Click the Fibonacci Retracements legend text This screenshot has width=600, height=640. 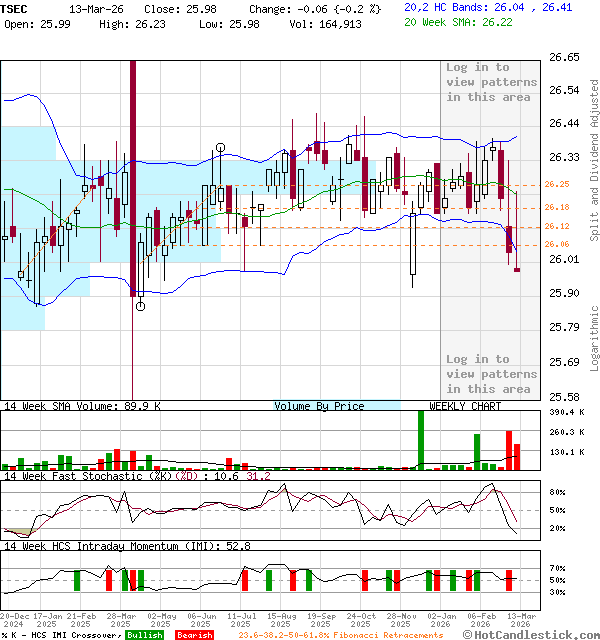coord(340,635)
